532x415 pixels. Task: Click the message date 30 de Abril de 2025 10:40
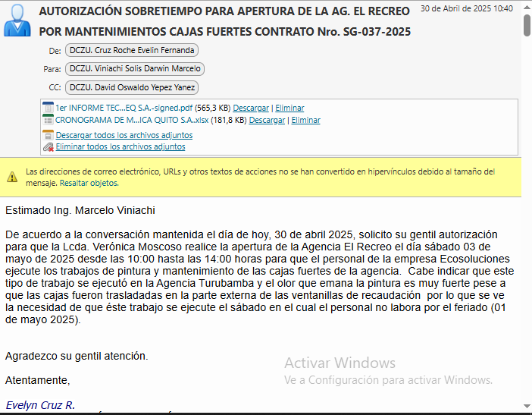(467, 8)
